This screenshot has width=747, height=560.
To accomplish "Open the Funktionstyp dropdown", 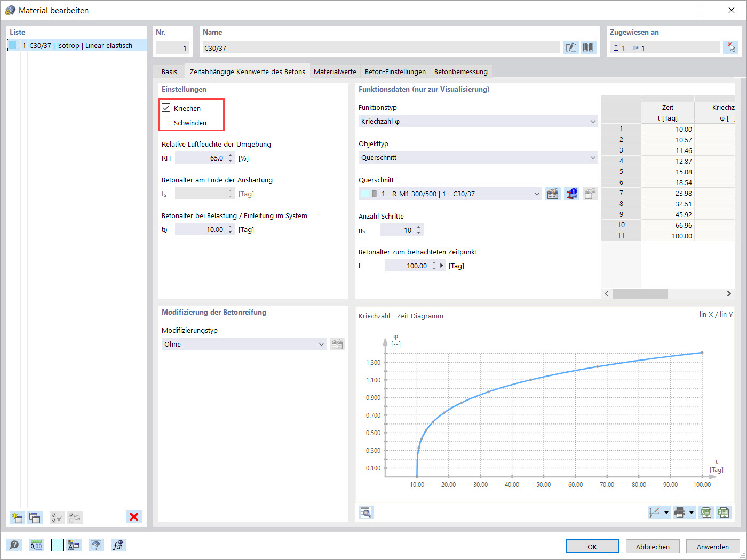I will (478, 121).
